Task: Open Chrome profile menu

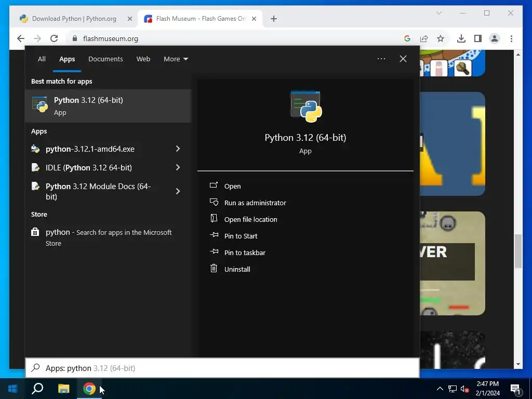Action: pyautogui.click(x=495, y=38)
